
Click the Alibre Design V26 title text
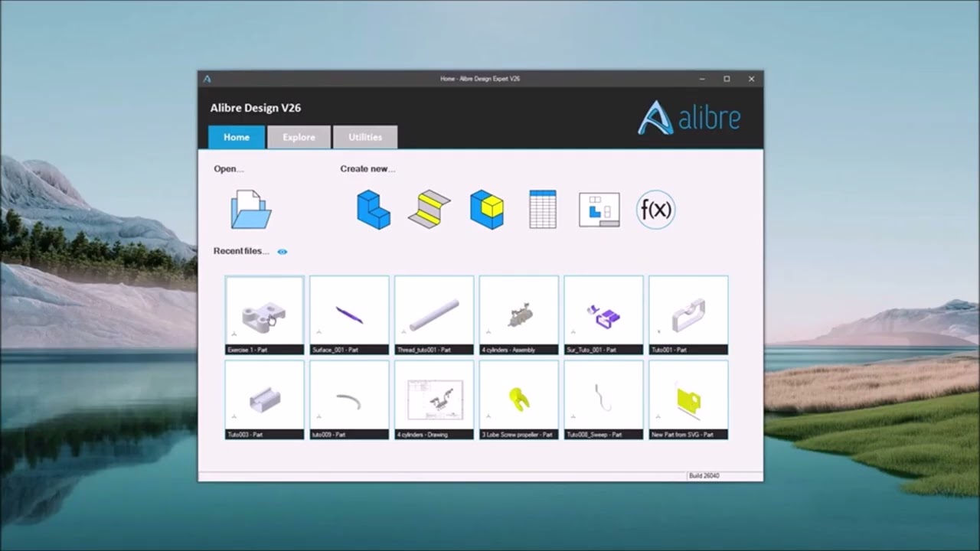tap(256, 108)
